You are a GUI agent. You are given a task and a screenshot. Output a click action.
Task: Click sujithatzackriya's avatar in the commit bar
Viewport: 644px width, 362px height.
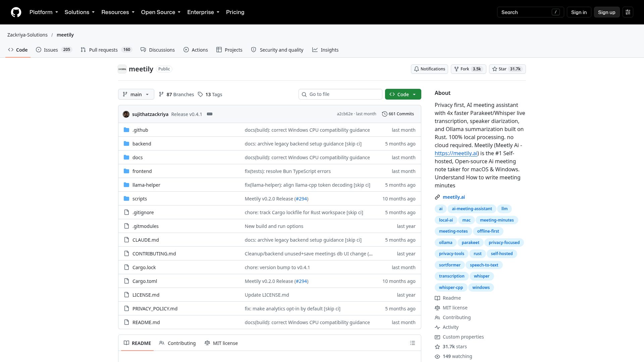[x=126, y=114]
